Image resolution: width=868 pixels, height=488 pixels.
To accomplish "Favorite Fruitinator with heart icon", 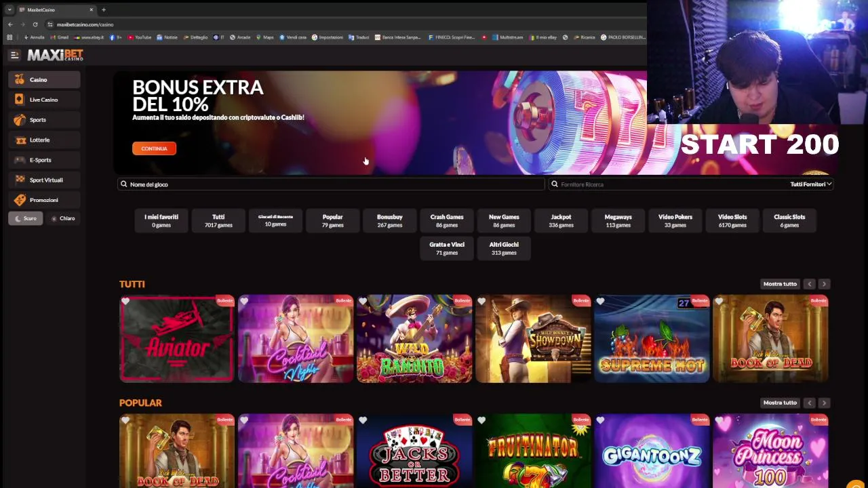I will tap(481, 421).
